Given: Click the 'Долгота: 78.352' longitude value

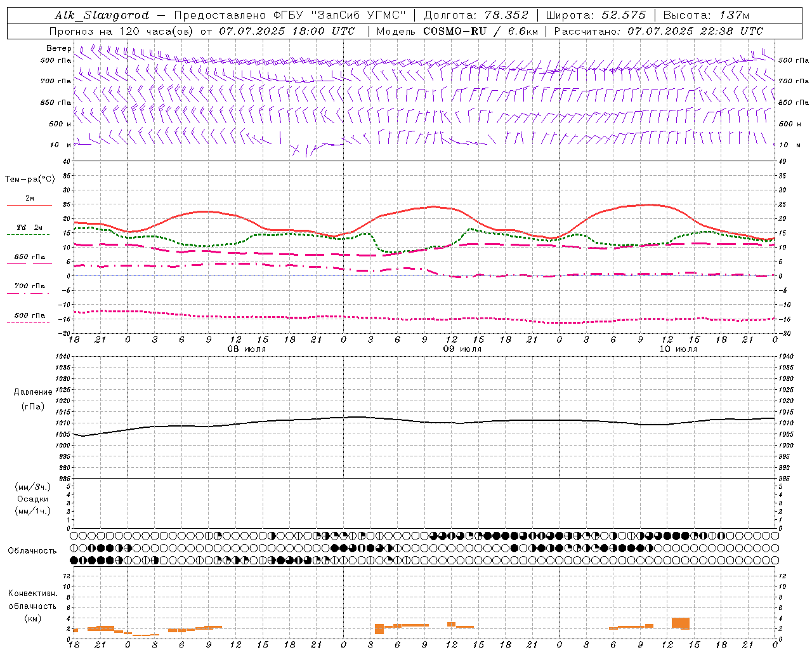Looking at the screenshot, I should [476, 15].
